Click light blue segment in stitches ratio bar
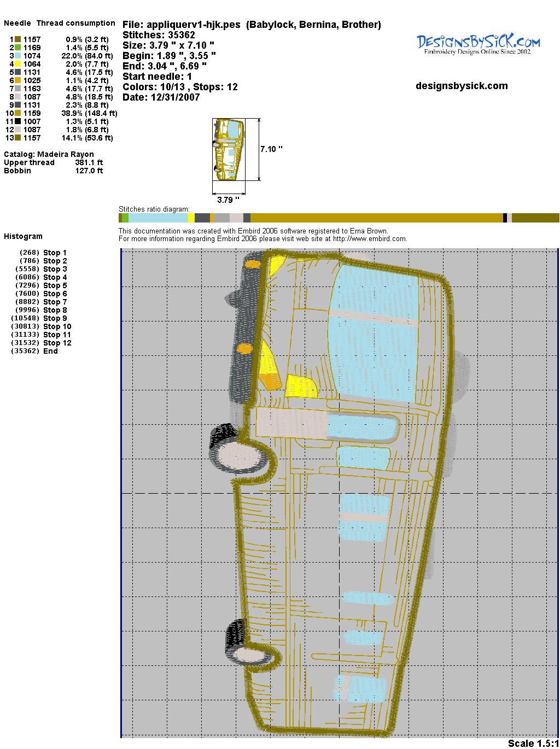This screenshot has height=749, width=560. [158, 218]
